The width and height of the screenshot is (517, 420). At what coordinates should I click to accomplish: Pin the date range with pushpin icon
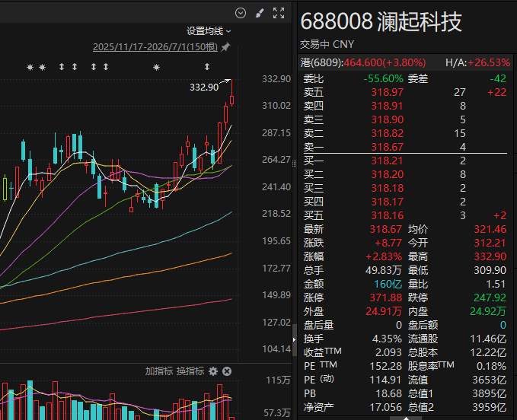tap(225, 46)
